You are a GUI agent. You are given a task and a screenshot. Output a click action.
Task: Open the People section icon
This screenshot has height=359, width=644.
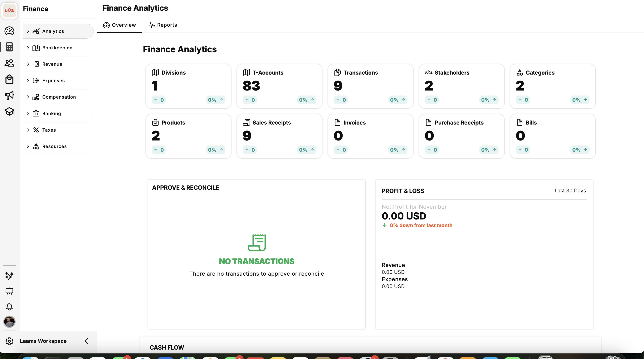click(x=9, y=63)
